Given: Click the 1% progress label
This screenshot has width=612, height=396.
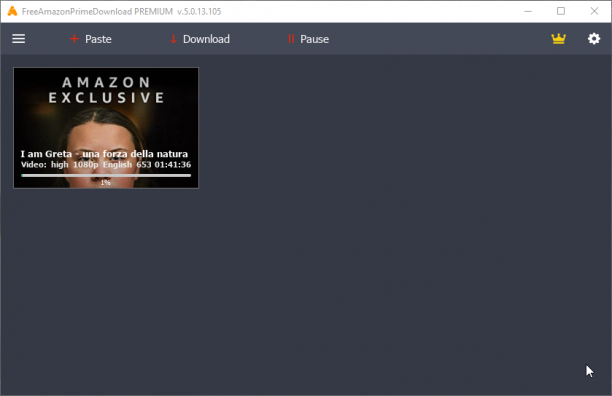Looking at the screenshot, I should [105, 182].
